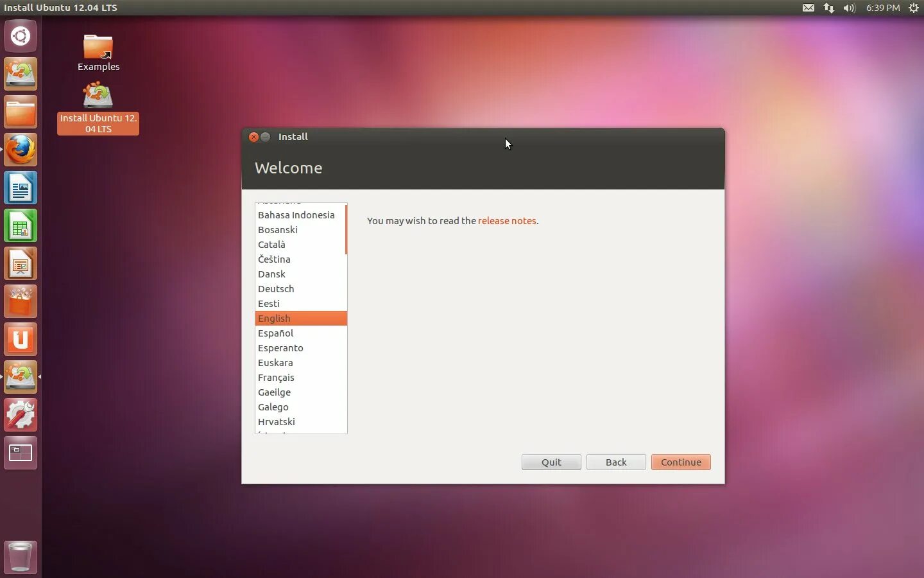Open the network connection indicator menu
Screen dimensions: 924x578
coord(829,8)
